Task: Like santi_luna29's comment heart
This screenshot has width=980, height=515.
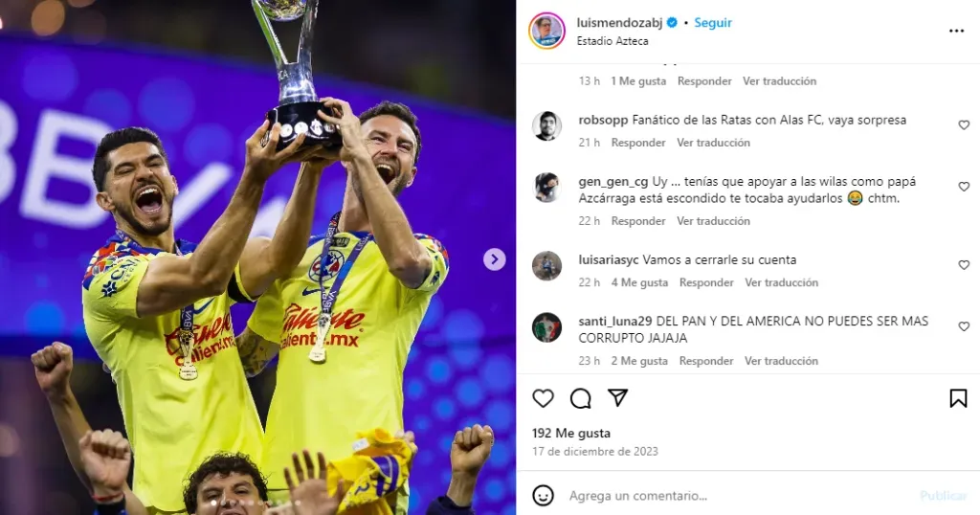Action: click(x=964, y=326)
